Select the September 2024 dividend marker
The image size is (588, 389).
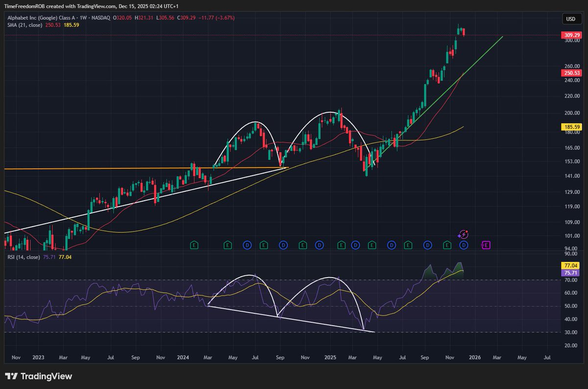(x=283, y=244)
